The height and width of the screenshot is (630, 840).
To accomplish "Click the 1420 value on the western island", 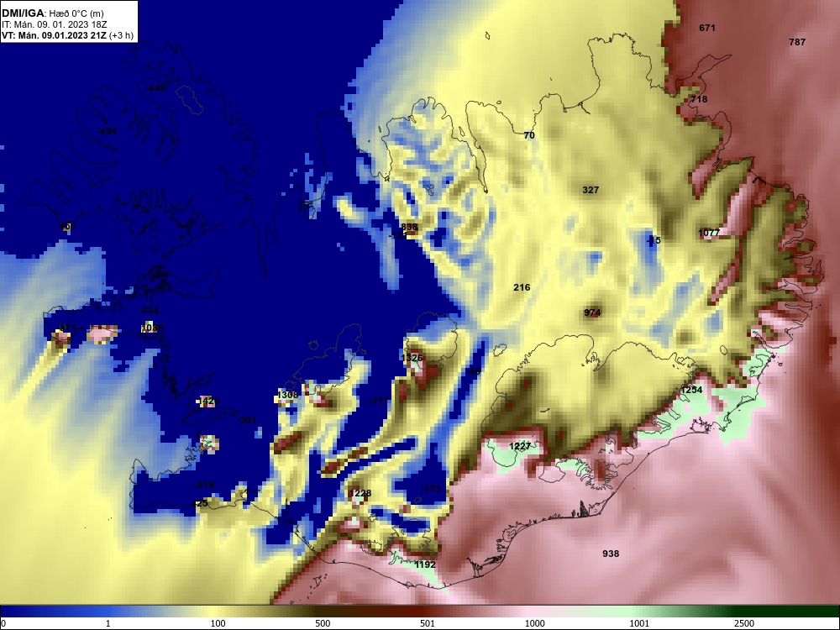I will (x=208, y=402).
